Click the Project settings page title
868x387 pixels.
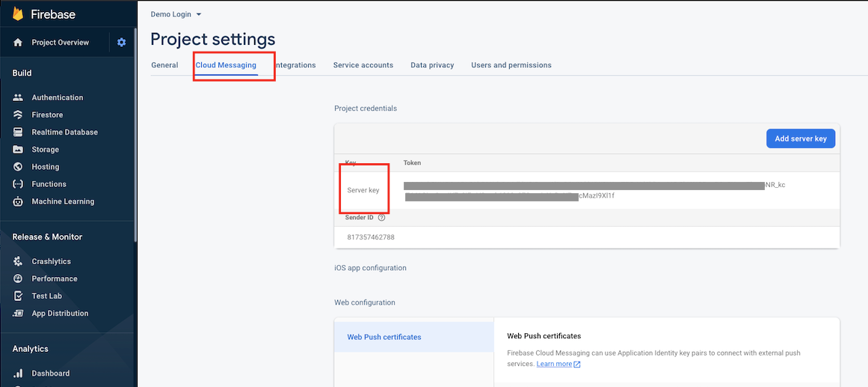[x=212, y=40]
